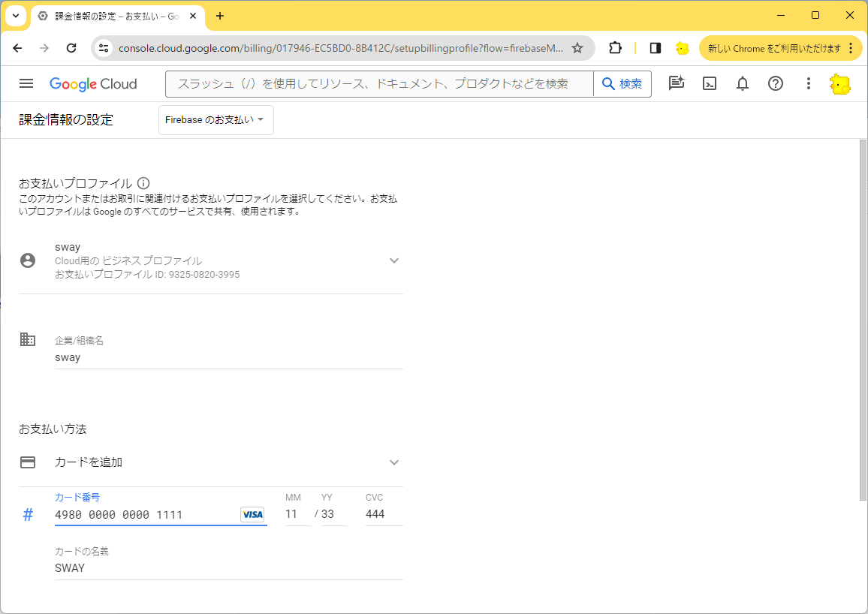Click the payment profile info icon
Viewport: 868px width, 614px height.
143,183
